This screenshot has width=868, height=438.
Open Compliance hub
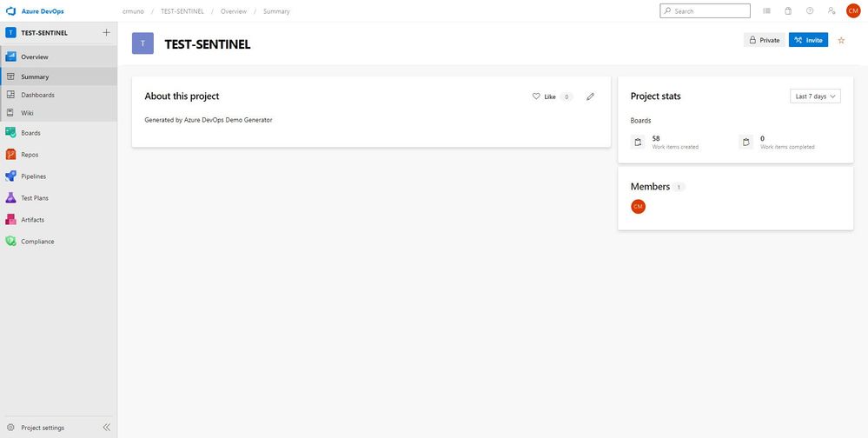pyautogui.click(x=59, y=242)
